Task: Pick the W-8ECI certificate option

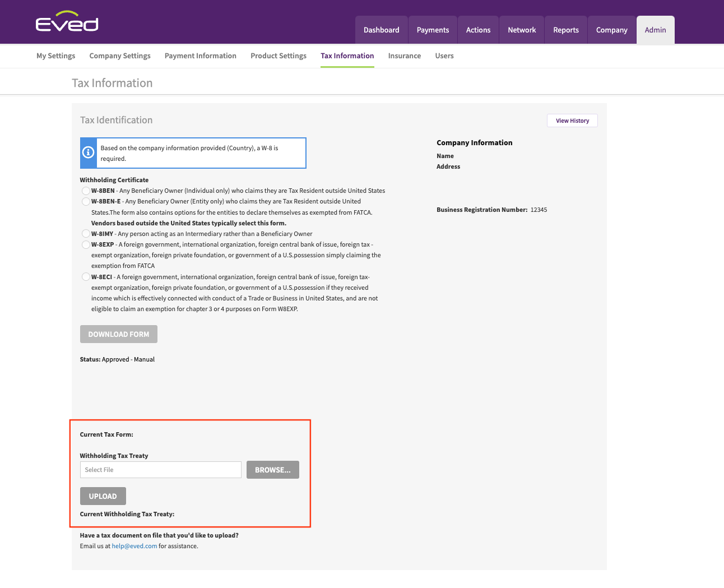Action: 86,276
